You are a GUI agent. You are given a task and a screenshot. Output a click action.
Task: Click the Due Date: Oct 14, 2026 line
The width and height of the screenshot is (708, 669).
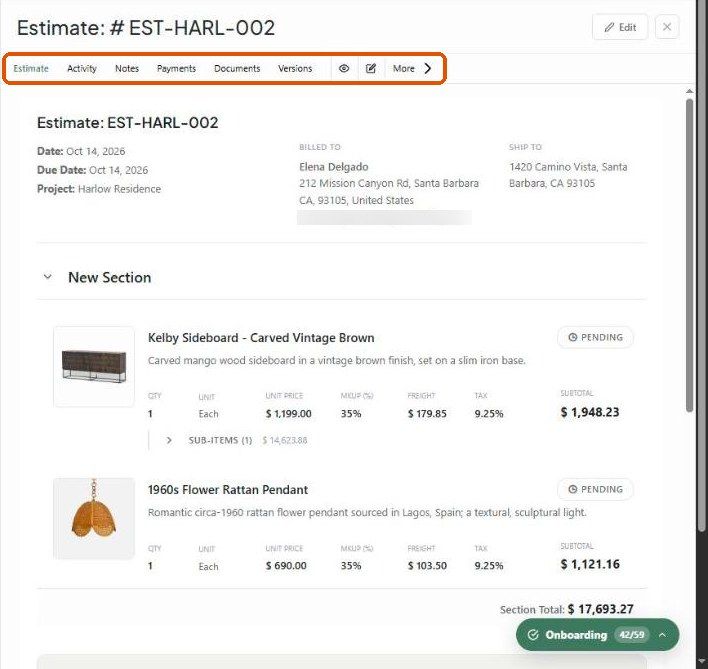coord(93,170)
